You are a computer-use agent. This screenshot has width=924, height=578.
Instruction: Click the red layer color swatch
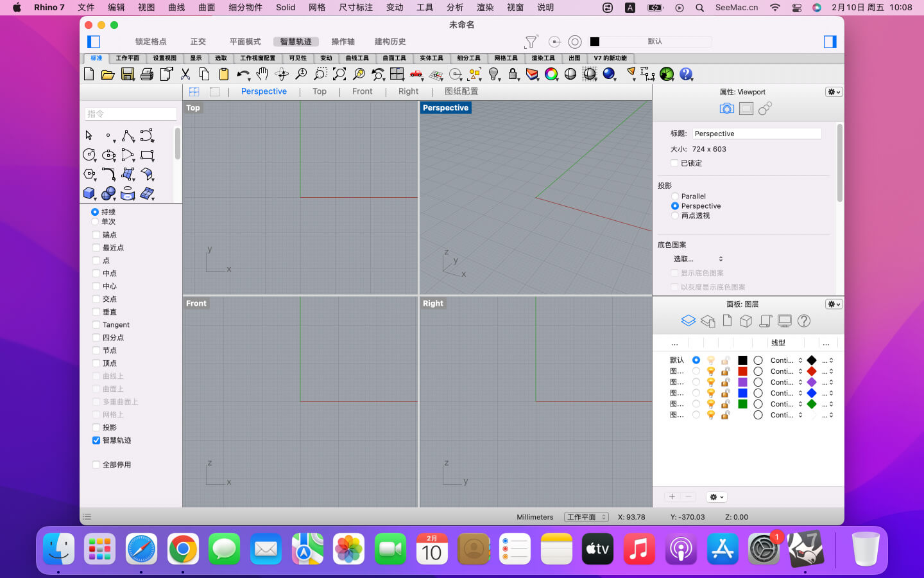(742, 371)
